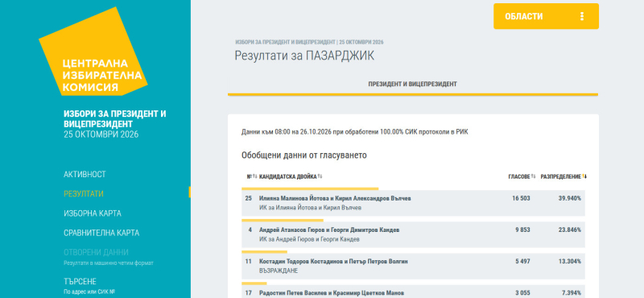Click row Андрей Атанасов Гюров и Георги Кандев

click(x=413, y=234)
